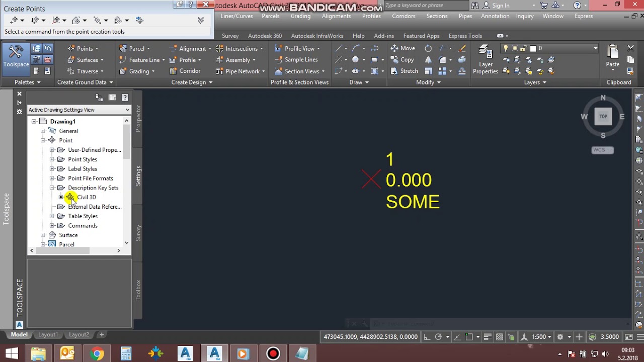The image size is (644, 362).
Task: Switch to Prospector tab in Toolspace
Action: pos(138,119)
